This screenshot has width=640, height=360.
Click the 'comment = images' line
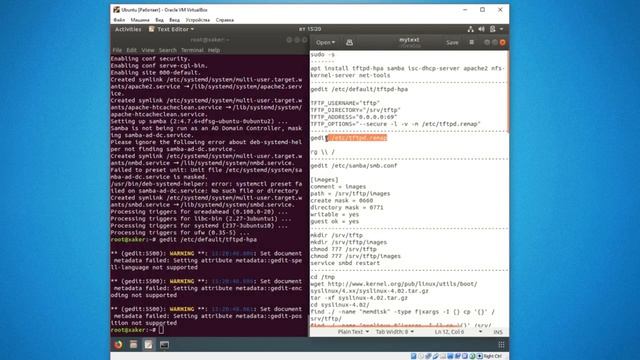pyautogui.click(x=338, y=186)
